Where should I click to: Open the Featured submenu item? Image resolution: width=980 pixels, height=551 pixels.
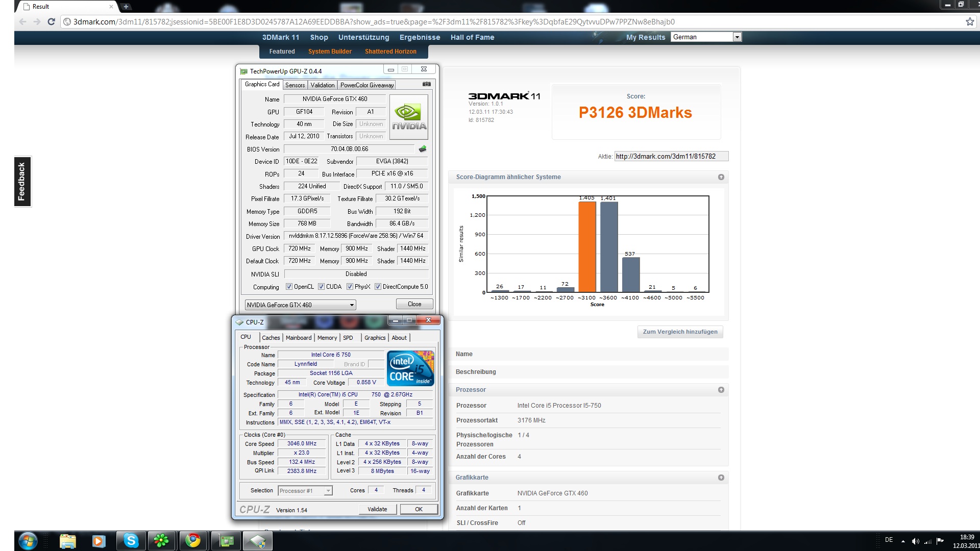pos(282,52)
